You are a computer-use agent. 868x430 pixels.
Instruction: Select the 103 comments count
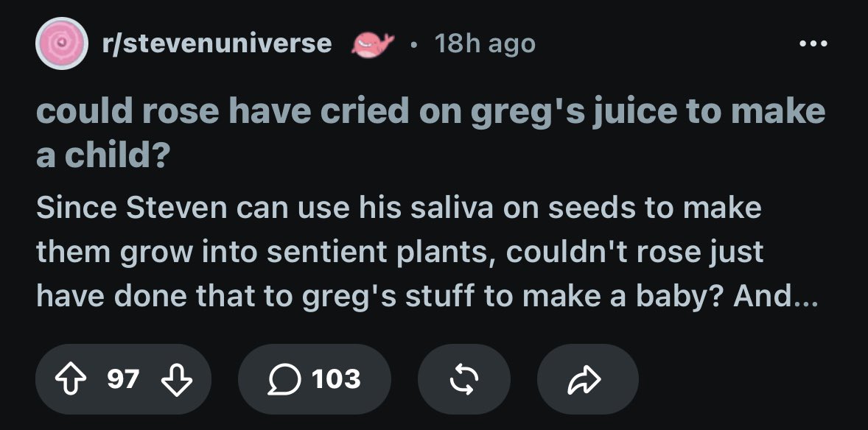click(x=336, y=380)
